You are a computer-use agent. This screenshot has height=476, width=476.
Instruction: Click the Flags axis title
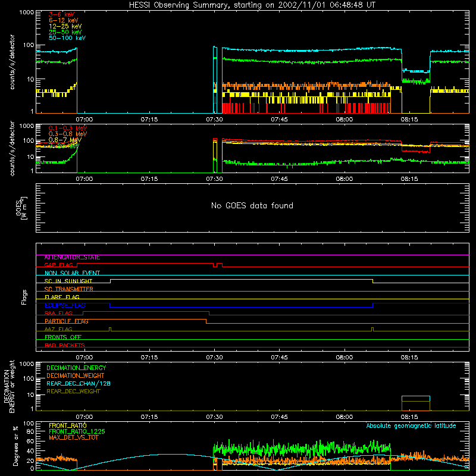click(24, 297)
